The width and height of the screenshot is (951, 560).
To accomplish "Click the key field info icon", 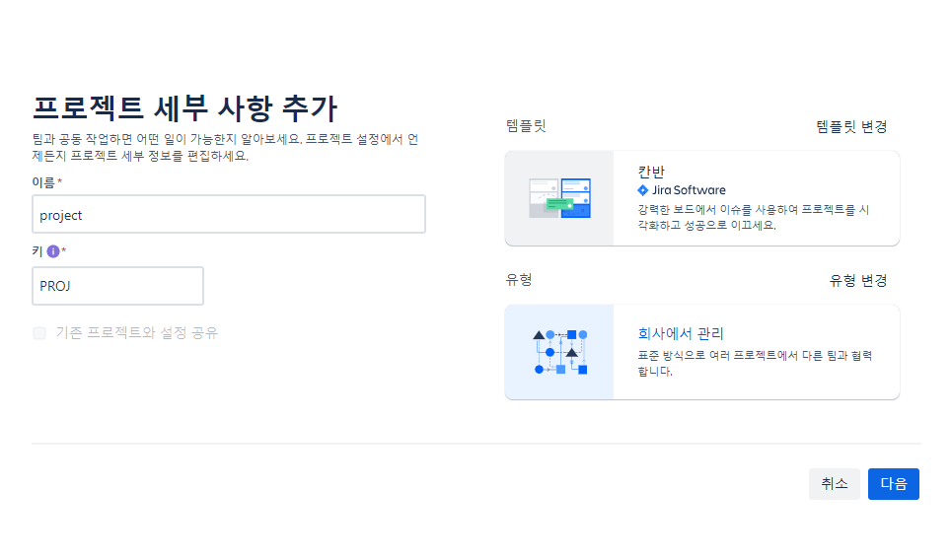I will tap(53, 250).
